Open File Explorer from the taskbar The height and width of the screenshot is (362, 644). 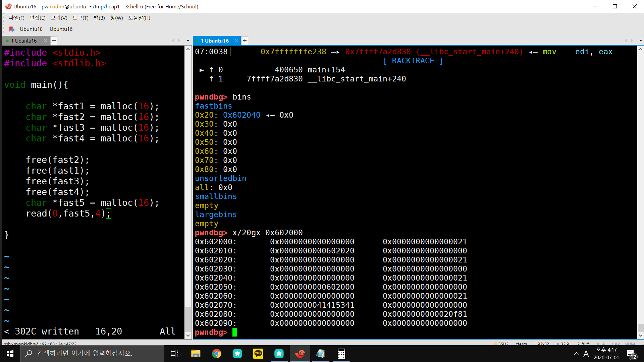pyautogui.click(x=196, y=353)
